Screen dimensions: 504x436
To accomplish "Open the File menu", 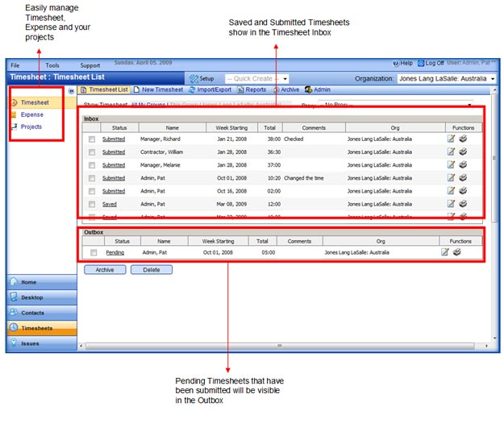I will click(15, 65).
